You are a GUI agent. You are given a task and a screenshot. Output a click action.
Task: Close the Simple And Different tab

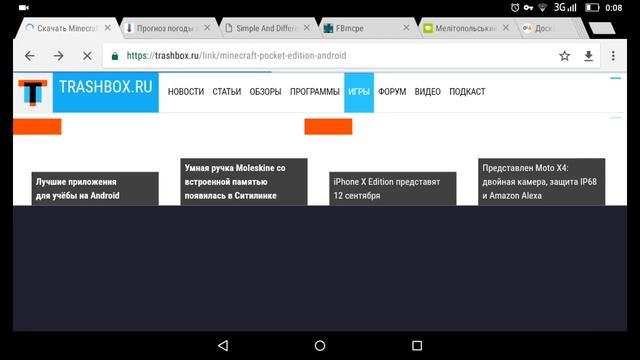point(307,28)
